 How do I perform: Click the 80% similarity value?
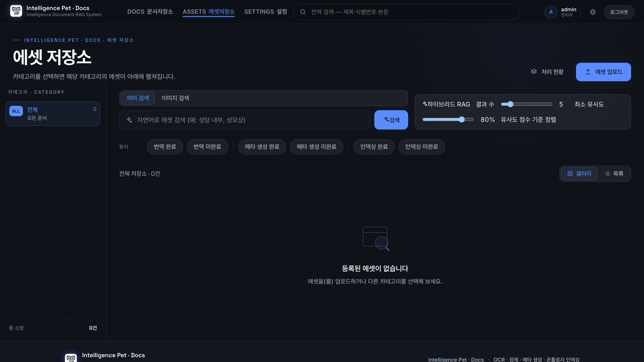pos(487,120)
